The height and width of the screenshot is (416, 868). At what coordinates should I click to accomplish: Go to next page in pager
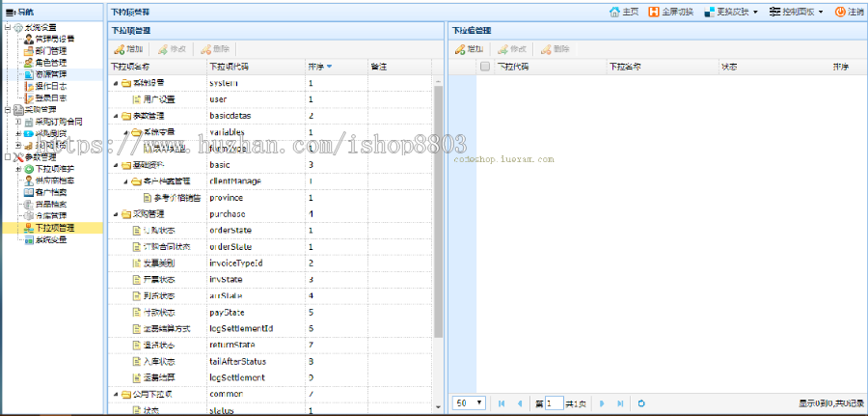point(602,403)
